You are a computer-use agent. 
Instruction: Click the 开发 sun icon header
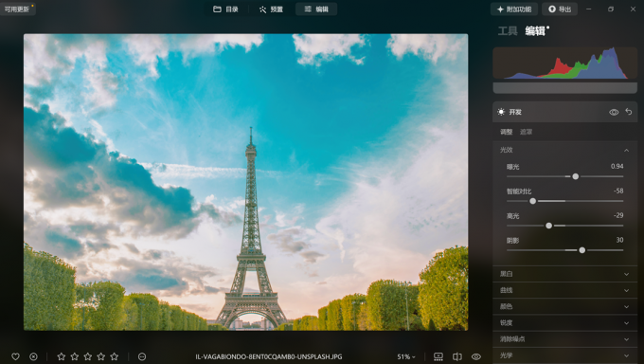point(501,112)
